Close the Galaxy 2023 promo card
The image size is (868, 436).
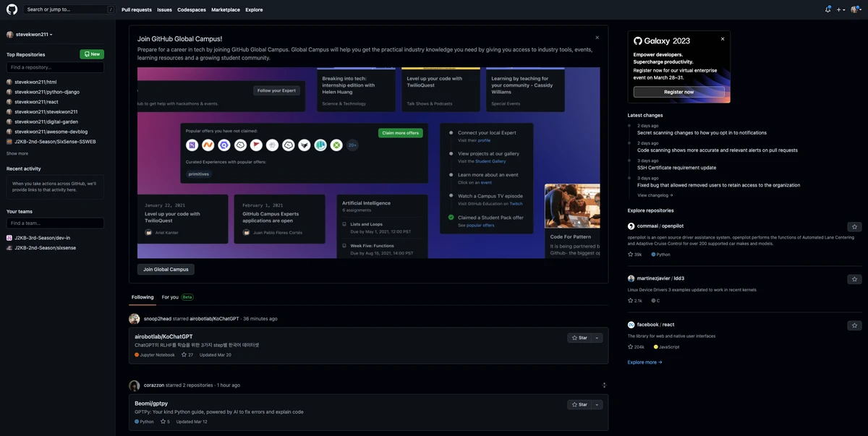coord(723,39)
